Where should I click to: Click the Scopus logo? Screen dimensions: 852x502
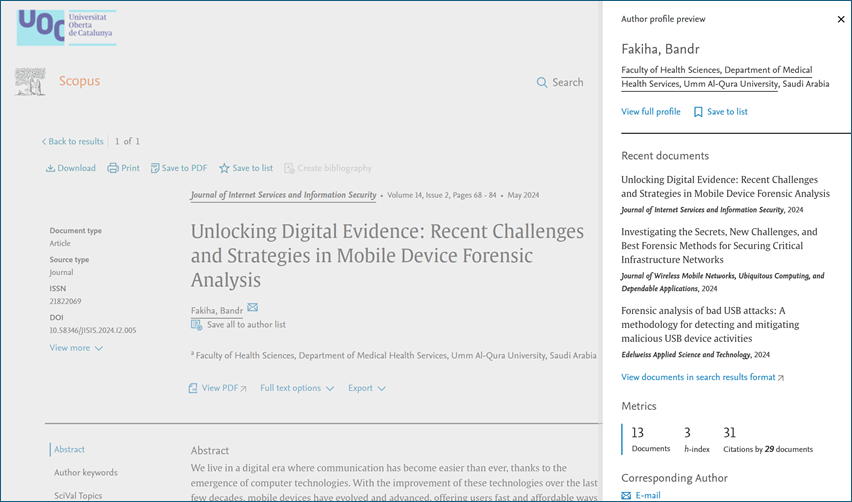click(79, 82)
